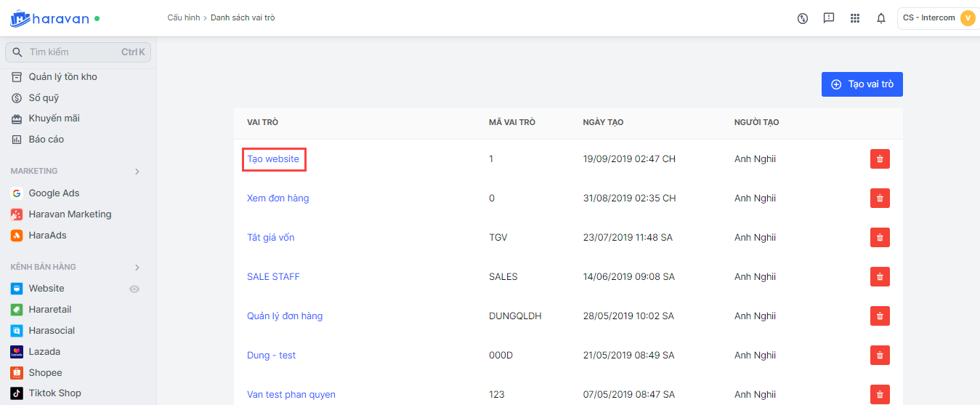
Task: Click the Haravan logo
Action: tap(49, 18)
